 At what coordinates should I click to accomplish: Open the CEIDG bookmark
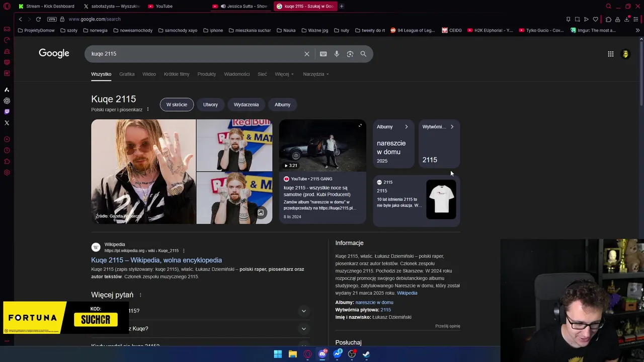click(x=452, y=30)
